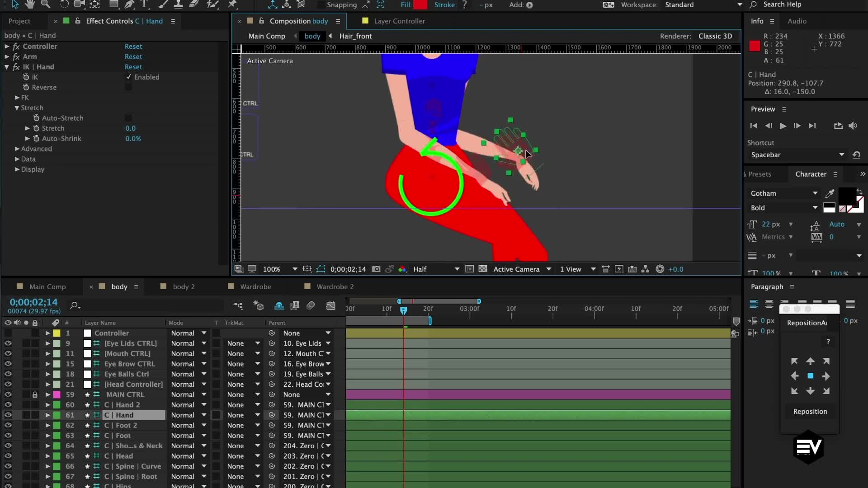Expand the Controller effect group
Screen dimensions: 868x488
pos(7,46)
